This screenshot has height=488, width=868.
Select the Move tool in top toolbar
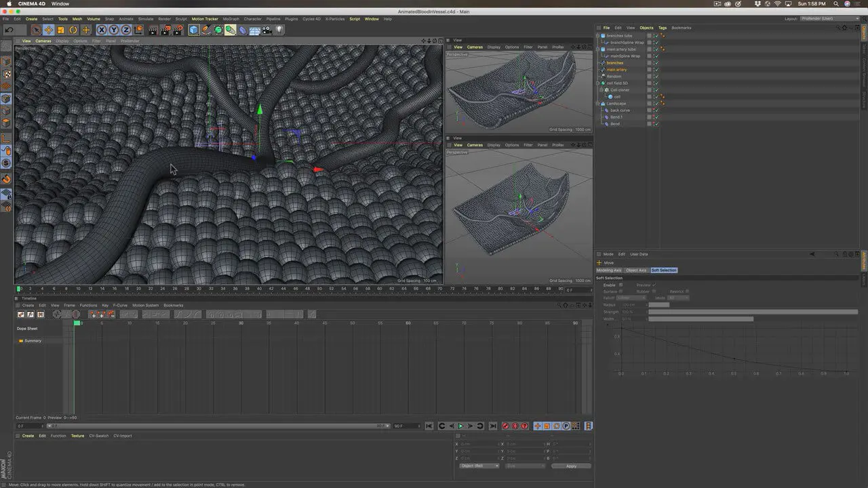[49, 30]
